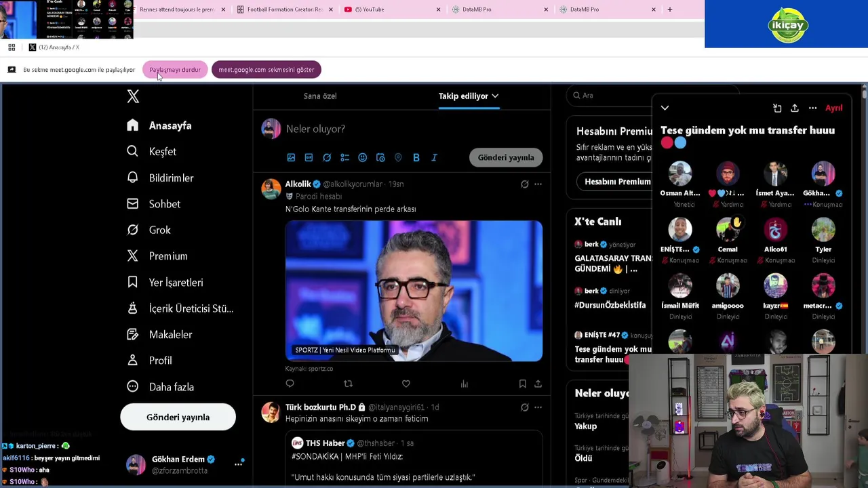
Task: Bookmark the Alkolik post
Action: coord(522,384)
